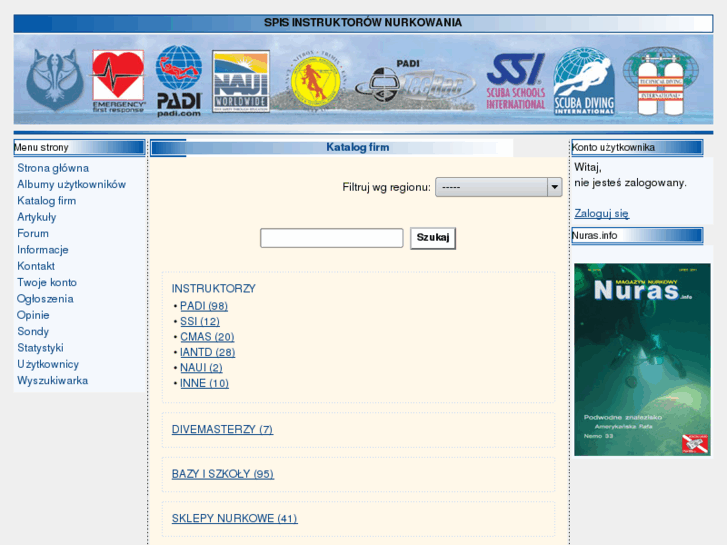Viewport: 727px width, 545px height.
Task: Click the Technical Diving International tanks logo
Action: click(x=661, y=81)
